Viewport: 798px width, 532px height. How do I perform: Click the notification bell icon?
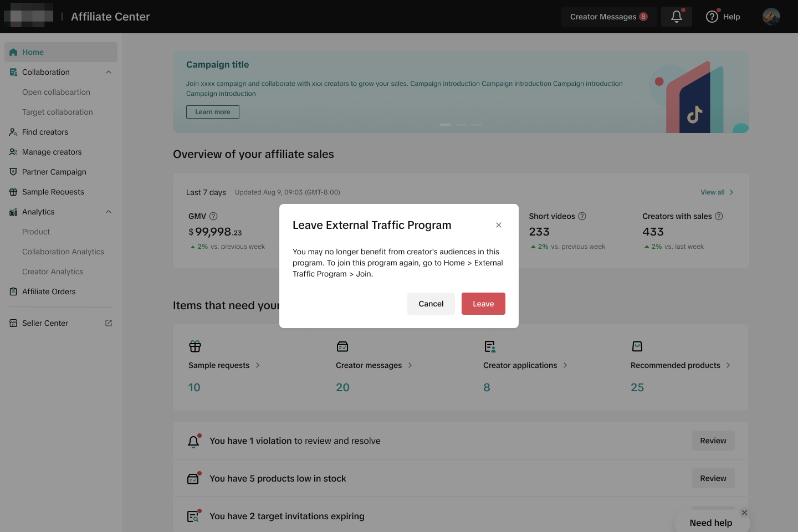pos(677,17)
